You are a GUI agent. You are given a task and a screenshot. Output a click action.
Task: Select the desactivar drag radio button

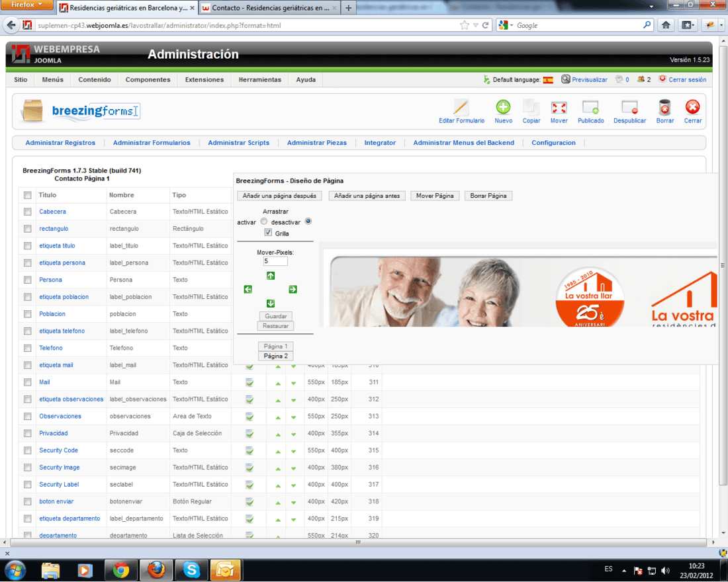tap(308, 222)
